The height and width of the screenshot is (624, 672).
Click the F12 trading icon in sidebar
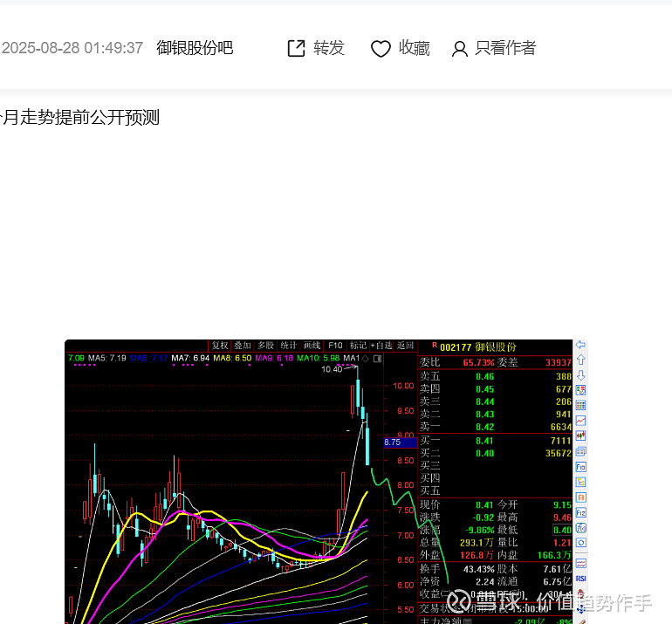pos(580,512)
